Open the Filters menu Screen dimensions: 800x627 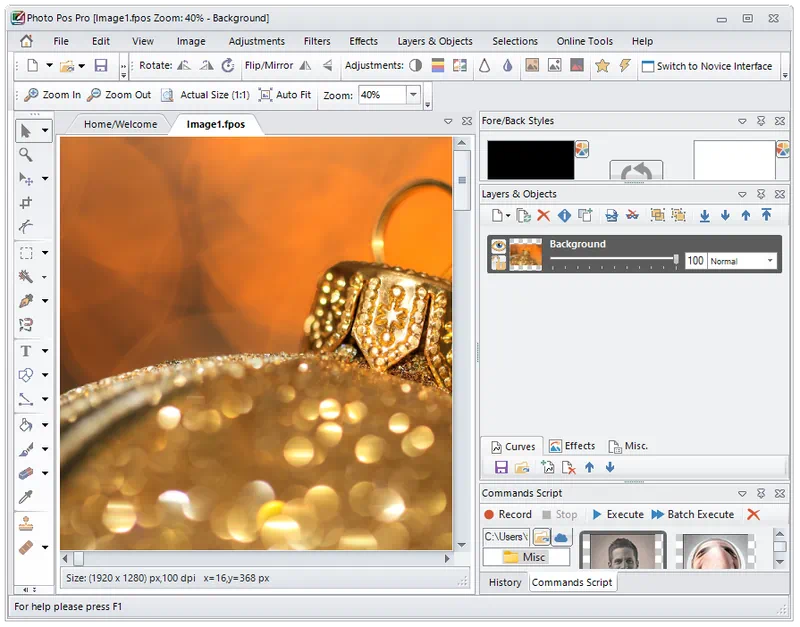[x=317, y=41]
